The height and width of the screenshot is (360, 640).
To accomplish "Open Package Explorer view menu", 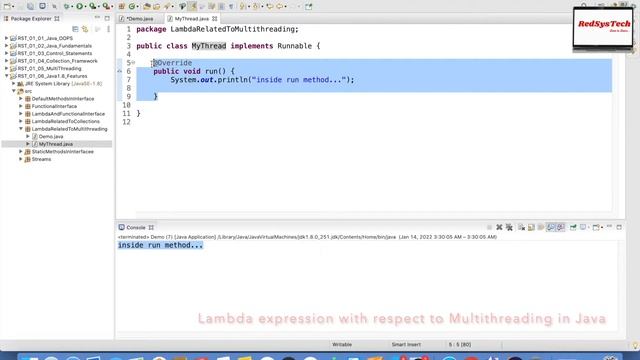I will point(108,29).
